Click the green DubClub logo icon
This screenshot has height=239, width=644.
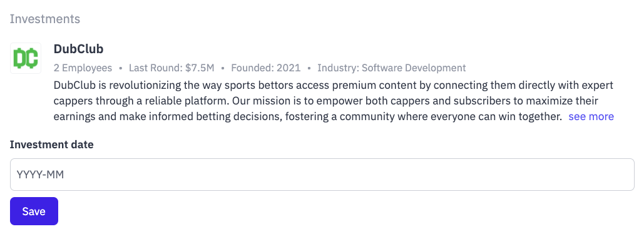26,58
